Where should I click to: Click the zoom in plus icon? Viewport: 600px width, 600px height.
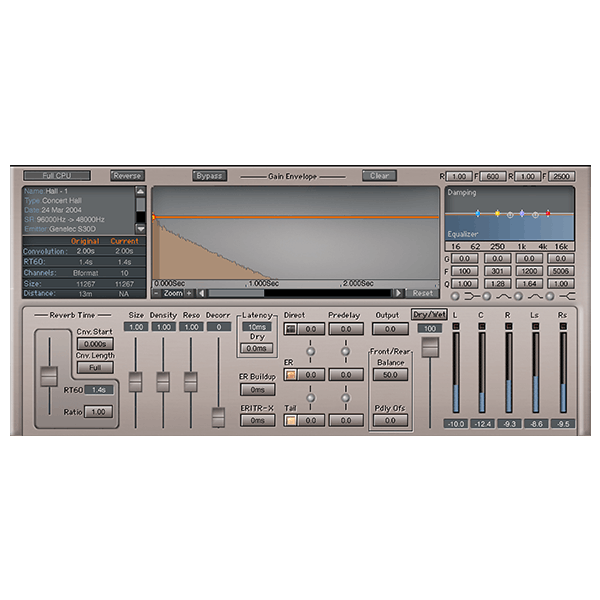tap(188, 293)
